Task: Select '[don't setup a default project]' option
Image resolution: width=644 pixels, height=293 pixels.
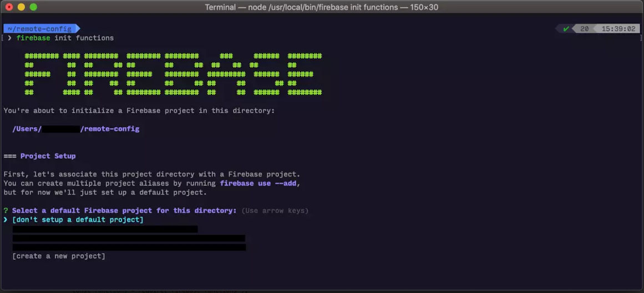Action: [x=78, y=219]
